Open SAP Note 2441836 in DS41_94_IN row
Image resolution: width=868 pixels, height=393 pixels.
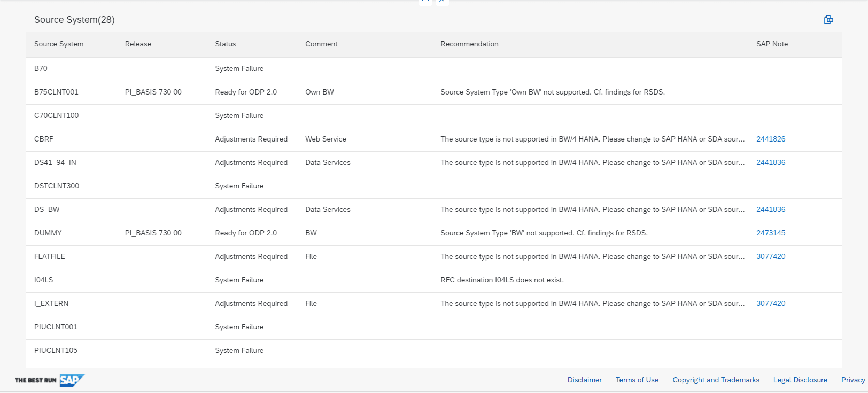click(770, 162)
